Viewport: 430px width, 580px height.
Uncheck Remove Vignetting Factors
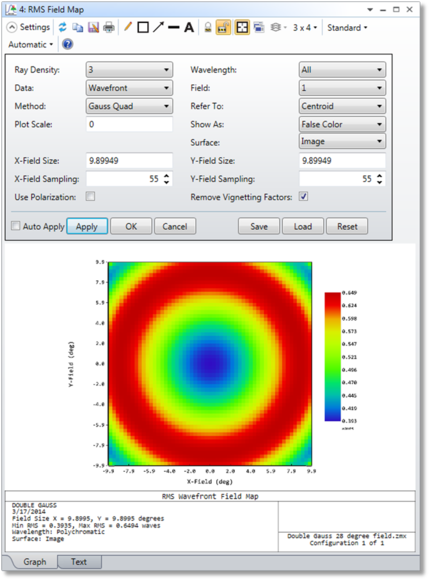pyautogui.click(x=303, y=196)
